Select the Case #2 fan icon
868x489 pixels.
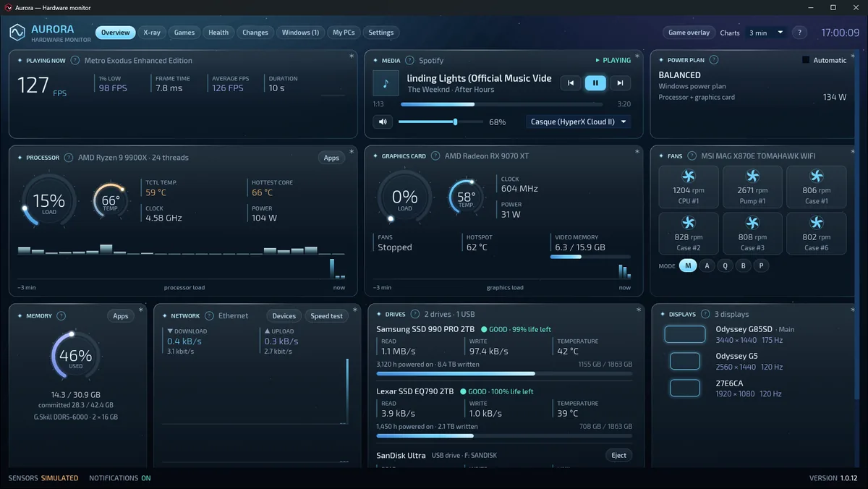coord(689,223)
